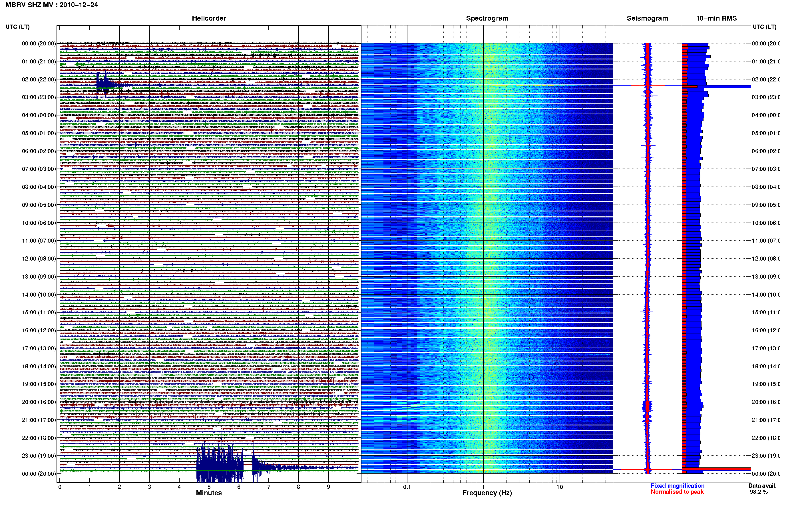Image resolution: width=812 pixels, height=508 pixels.
Task: Click the left 05:00 (01:00) time label
Action: (x=39, y=133)
